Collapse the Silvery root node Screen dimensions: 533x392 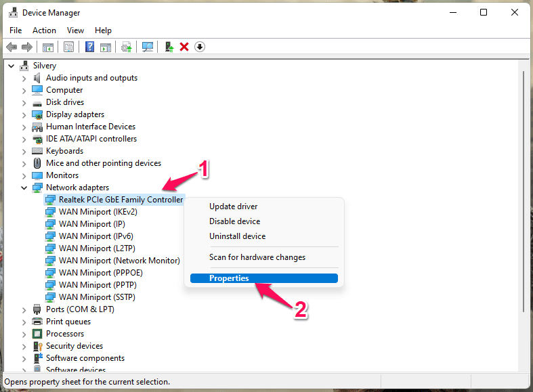(12, 66)
